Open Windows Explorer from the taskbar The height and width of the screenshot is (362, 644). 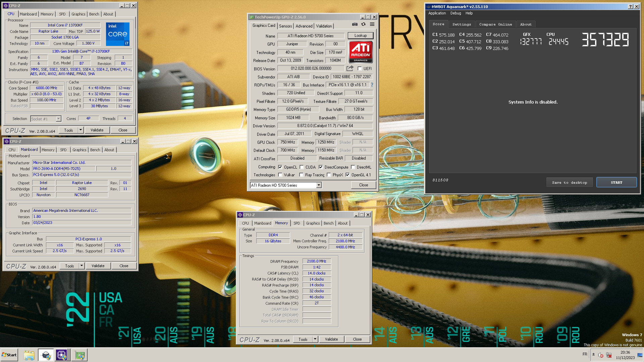pos(29,355)
